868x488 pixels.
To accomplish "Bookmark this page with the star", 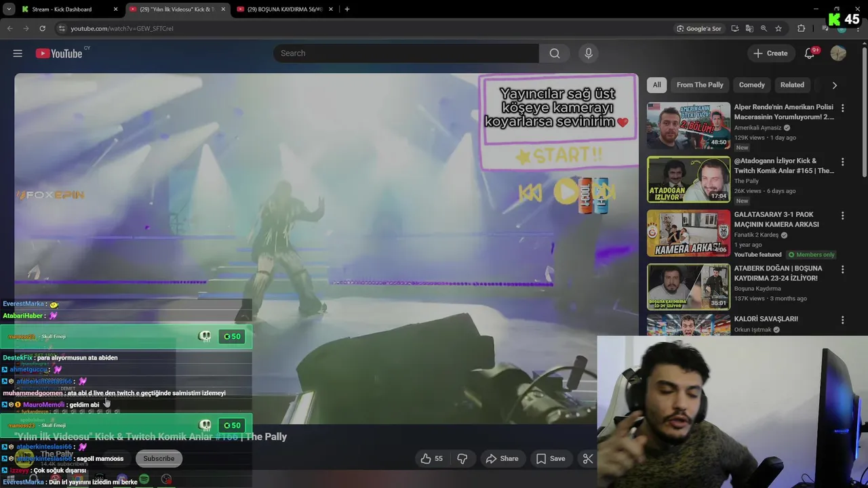I will [778, 28].
